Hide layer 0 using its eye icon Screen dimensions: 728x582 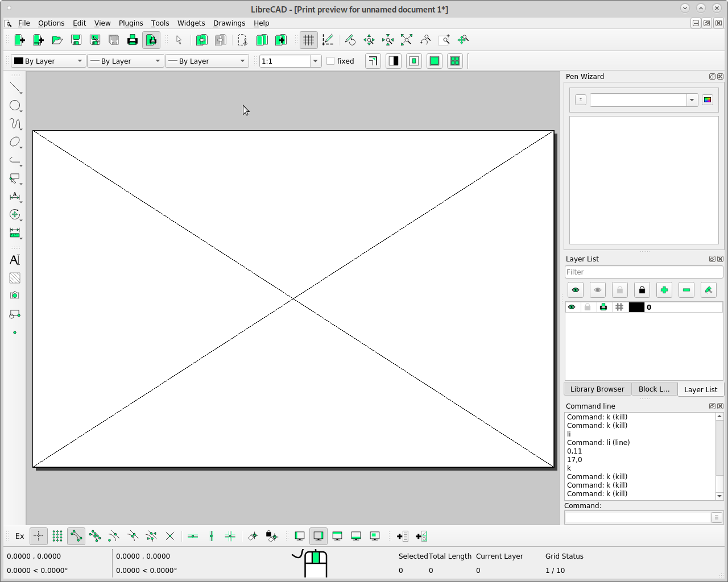(x=572, y=307)
